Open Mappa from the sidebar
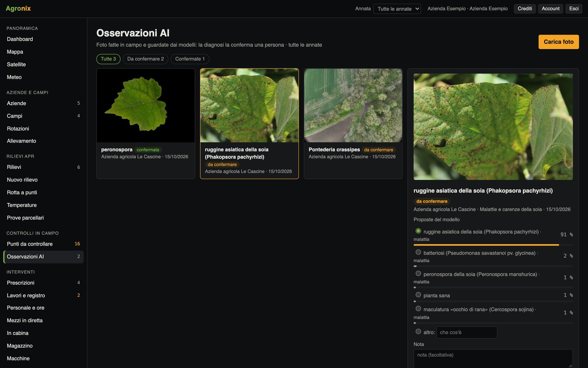This screenshot has width=588, height=368. (43, 52)
